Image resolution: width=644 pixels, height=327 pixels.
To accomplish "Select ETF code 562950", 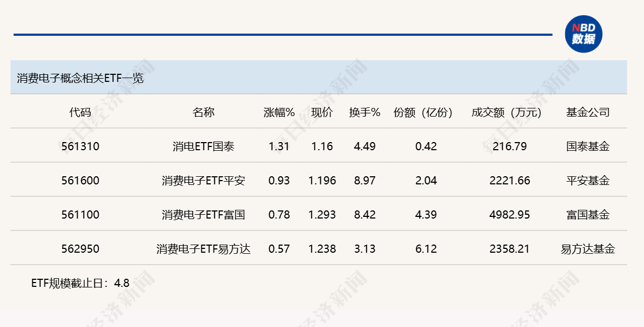I will tap(80, 249).
